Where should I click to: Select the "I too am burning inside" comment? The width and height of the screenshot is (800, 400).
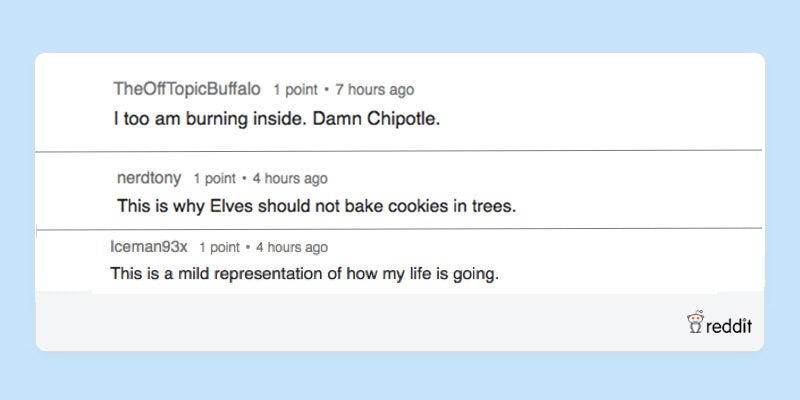click(x=276, y=120)
